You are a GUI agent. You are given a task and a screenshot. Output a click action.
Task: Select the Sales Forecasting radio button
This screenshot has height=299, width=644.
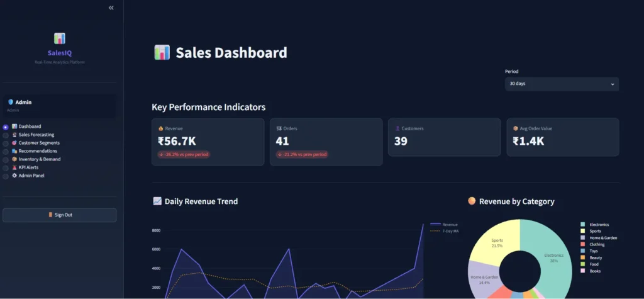tap(5, 135)
